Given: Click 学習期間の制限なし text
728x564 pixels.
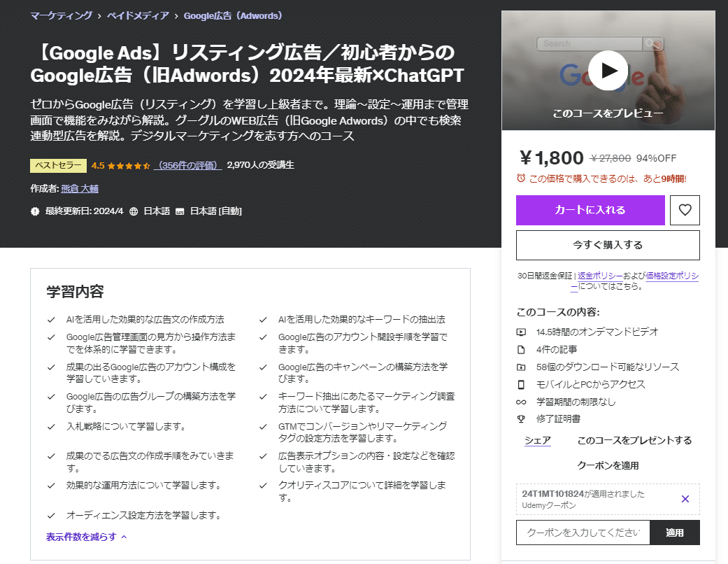Looking at the screenshot, I should click(576, 402).
